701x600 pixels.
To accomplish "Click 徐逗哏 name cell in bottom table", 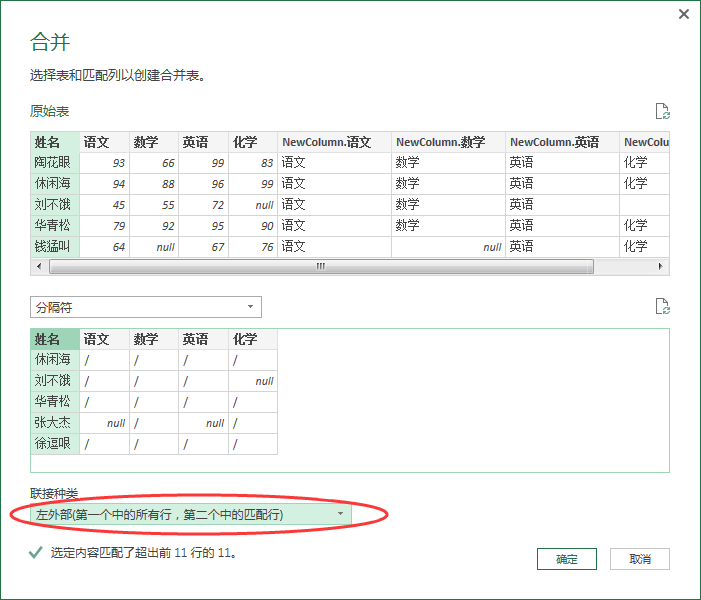I will pos(55,444).
